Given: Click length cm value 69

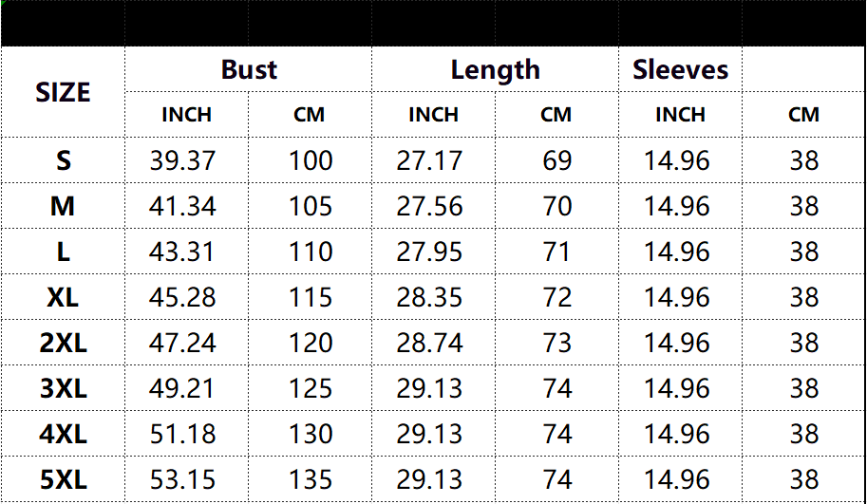Looking at the screenshot, I should (556, 160).
